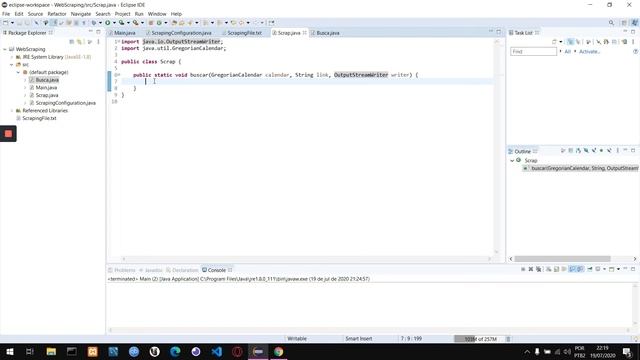640x360 pixels.
Task: Click the Activate... link in Task List
Action: pyautogui.click(x=589, y=51)
